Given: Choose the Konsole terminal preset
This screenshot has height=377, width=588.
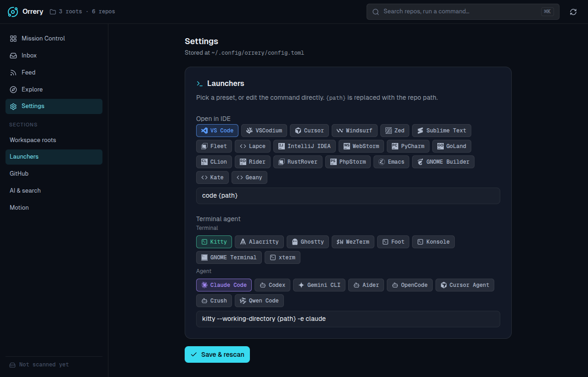Looking at the screenshot, I should coord(433,242).
